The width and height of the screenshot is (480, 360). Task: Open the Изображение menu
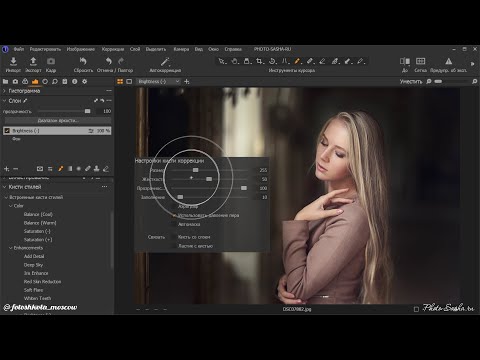click(x=81, y=49)
